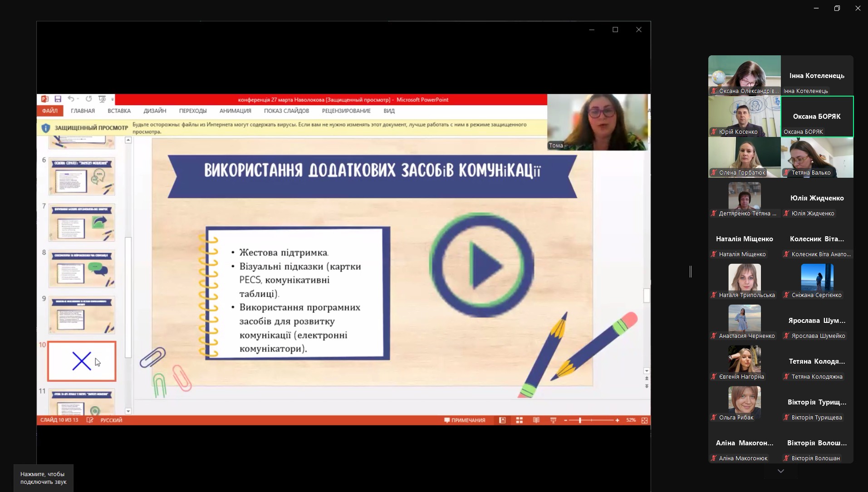Click 'Нажмите, чтобы подключить звук' button
Screen dimensions: 868x492
click(x=44, y=478)
